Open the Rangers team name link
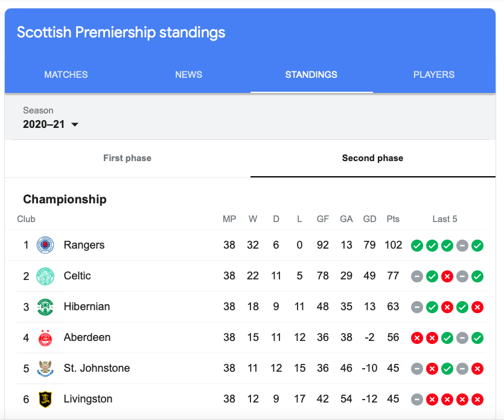The image size is (504, 420). click(84, 245)
